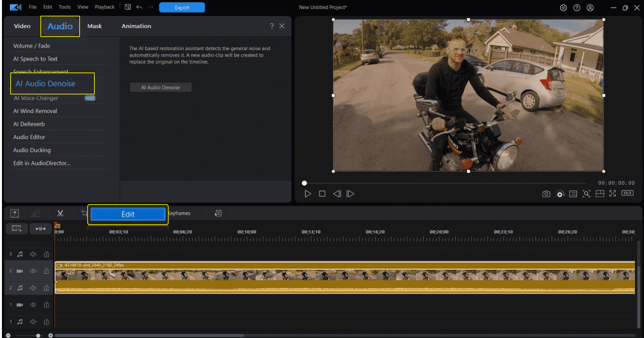The width and height of the screenshot is (644, 338).
Task: Take a snapshot of the preview frame
Action: (x=546, y=194)
